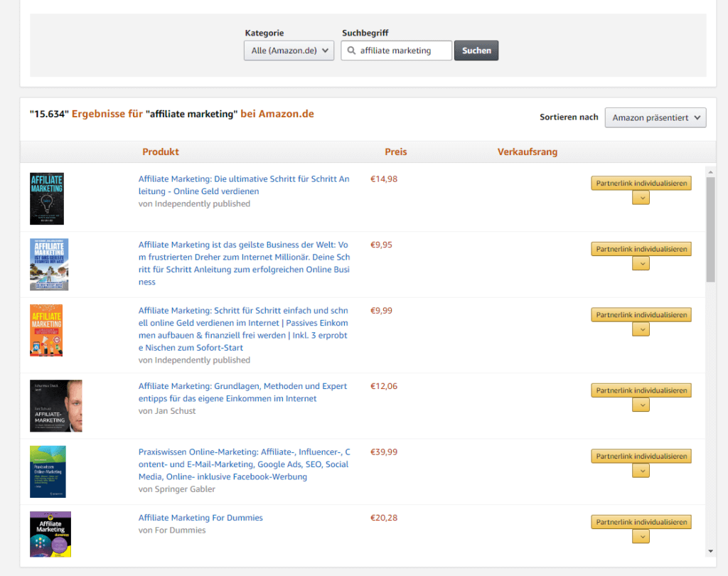Select price text €39,99

383,452
